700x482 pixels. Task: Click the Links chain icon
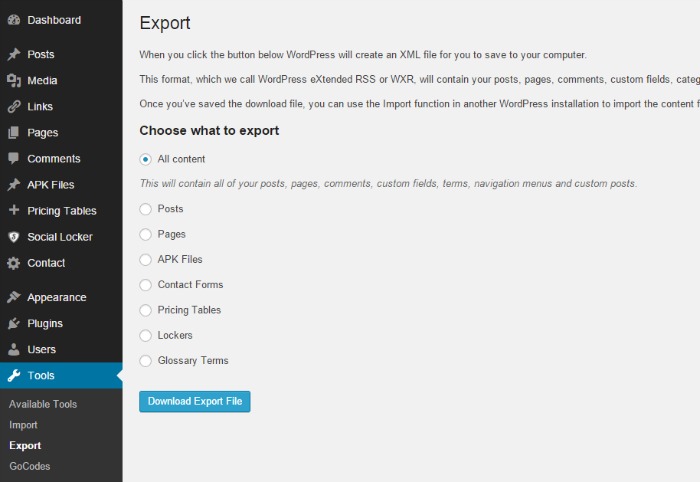[14, 106]
